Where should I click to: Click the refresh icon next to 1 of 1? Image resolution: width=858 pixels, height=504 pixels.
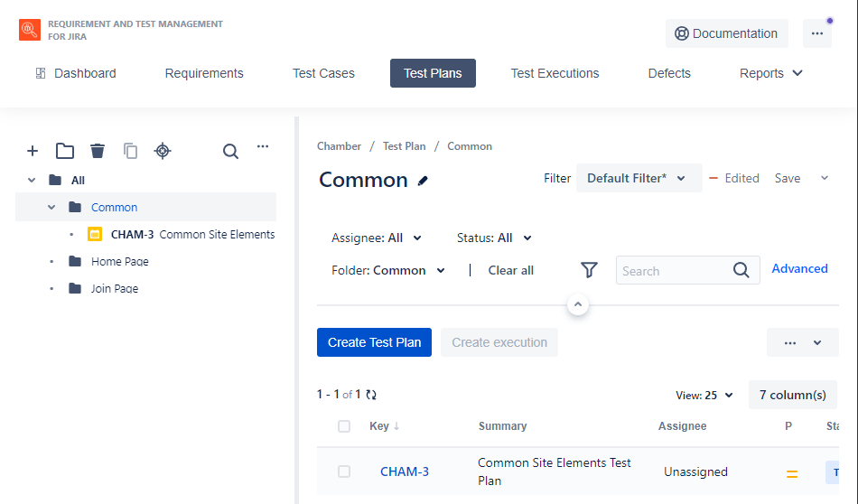point(371,395)
